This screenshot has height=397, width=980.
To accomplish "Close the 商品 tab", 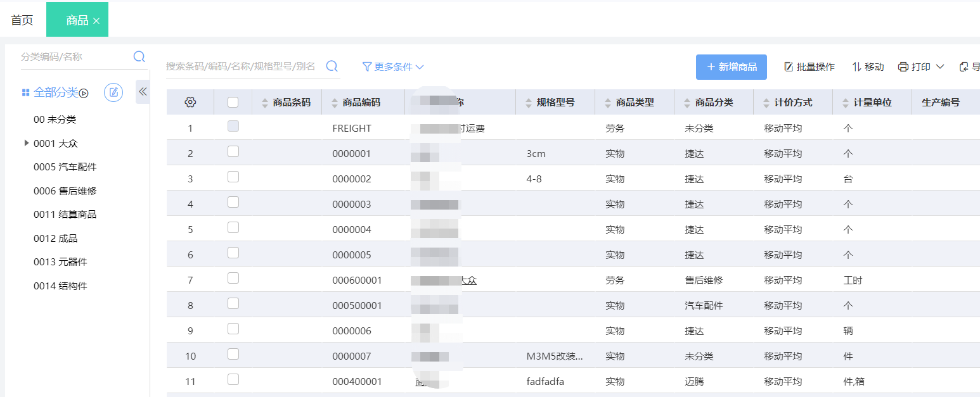I will pyautogui.click(x=96, y=21).
